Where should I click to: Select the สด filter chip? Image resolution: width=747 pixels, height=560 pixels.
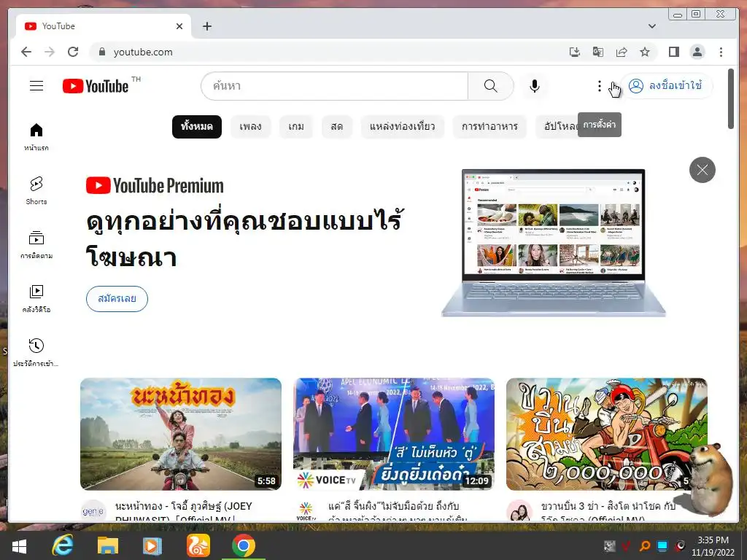click(x=337, y=127)
